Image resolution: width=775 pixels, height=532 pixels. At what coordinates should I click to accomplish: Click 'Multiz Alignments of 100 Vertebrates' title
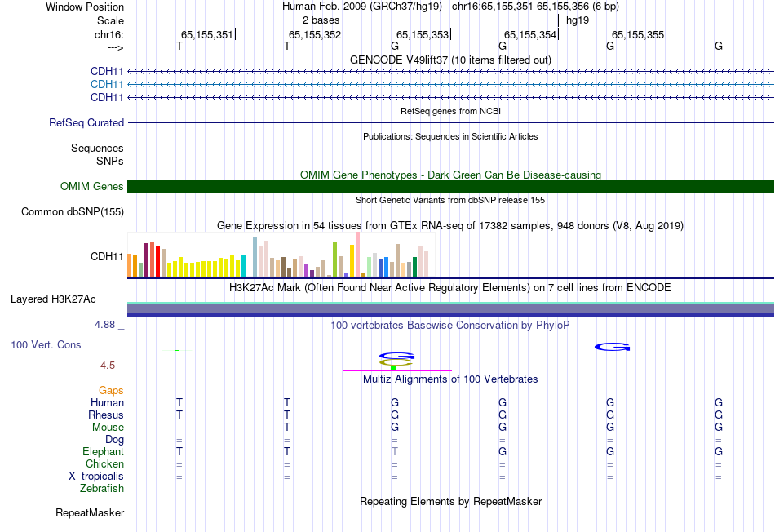coord(450,379)
